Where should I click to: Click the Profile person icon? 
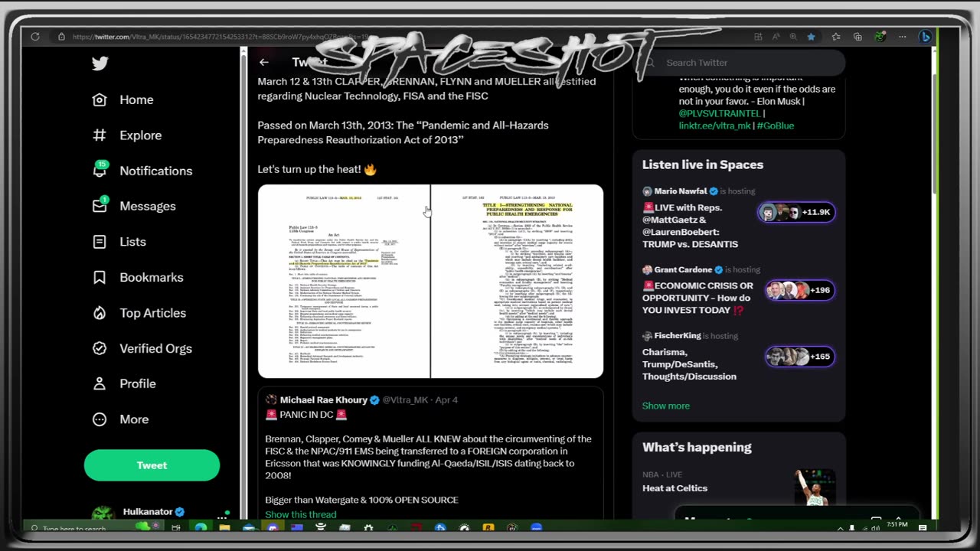[100, 383]
